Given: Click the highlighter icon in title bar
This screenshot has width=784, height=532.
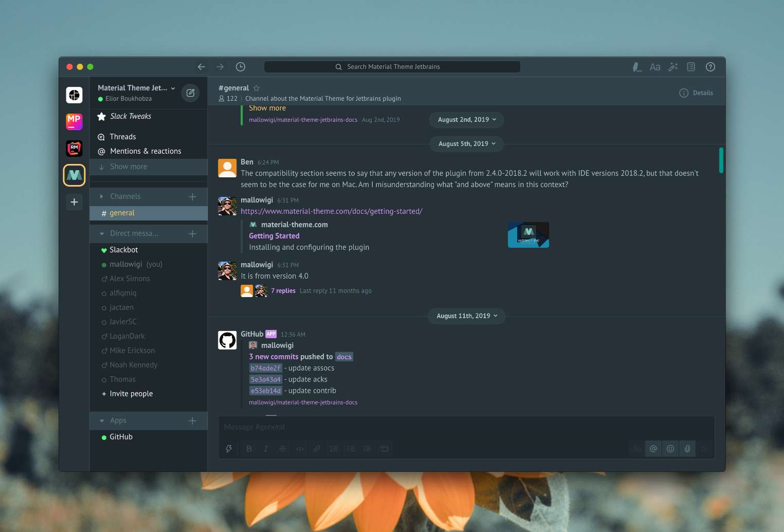Looking at the screenshot, I should pos(637,67).
